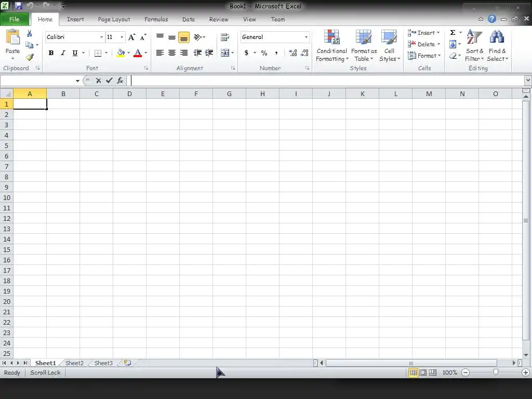Set Top Align for cell
This screenshot has height=399, width=532.
160,37
